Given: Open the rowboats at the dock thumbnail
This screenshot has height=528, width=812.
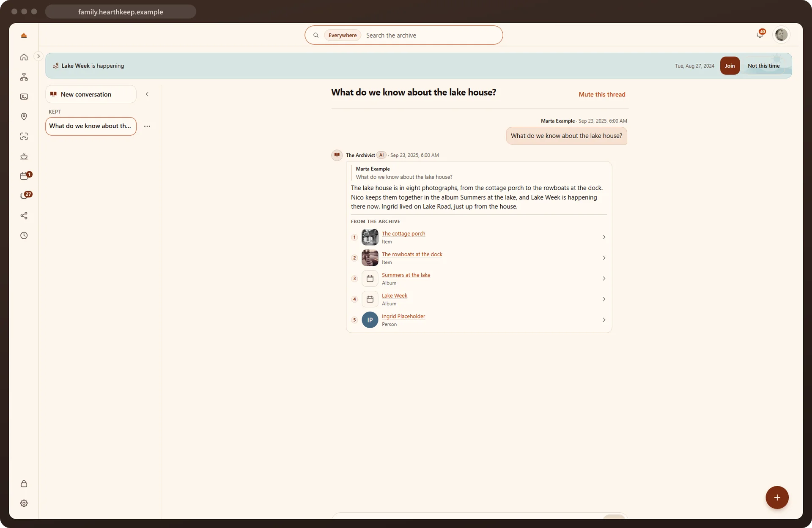Looking at the screenshot, I should [x=370, y=258].
